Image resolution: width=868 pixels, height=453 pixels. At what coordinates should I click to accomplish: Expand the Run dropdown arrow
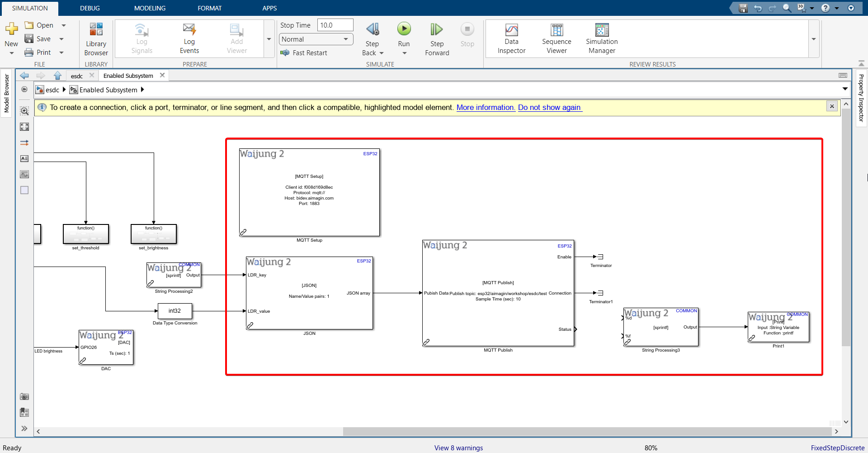pos(404,53)
